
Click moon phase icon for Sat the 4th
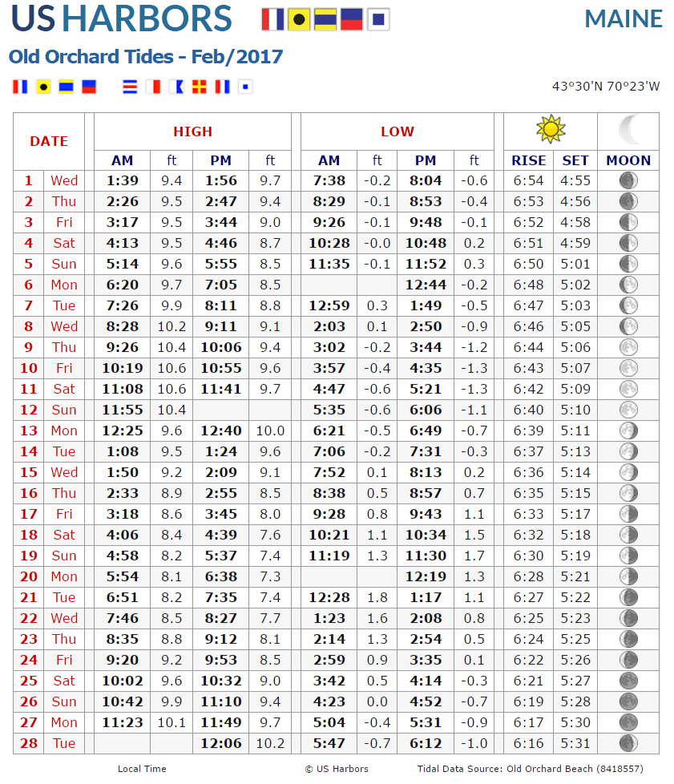point(628,243)
